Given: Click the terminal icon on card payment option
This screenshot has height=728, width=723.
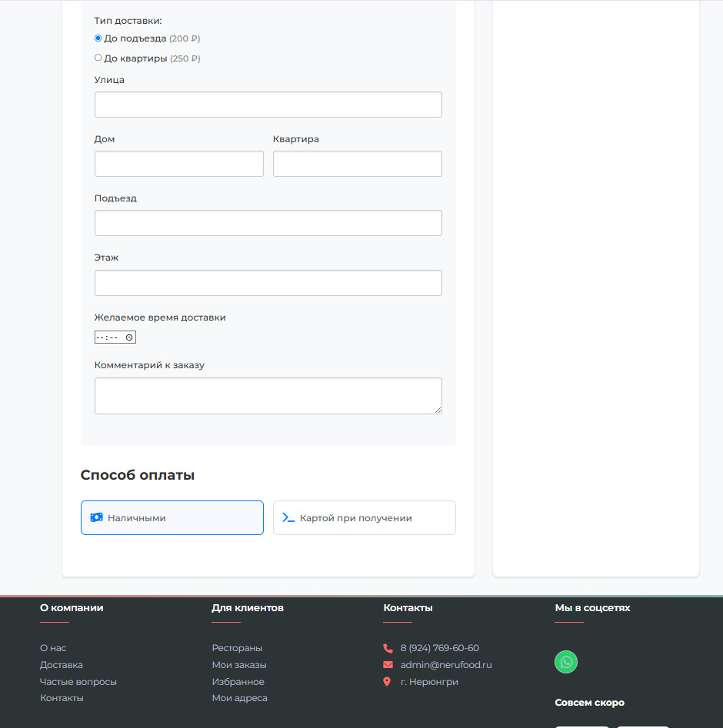Looking at the screenshot, I should coord(288,517).
